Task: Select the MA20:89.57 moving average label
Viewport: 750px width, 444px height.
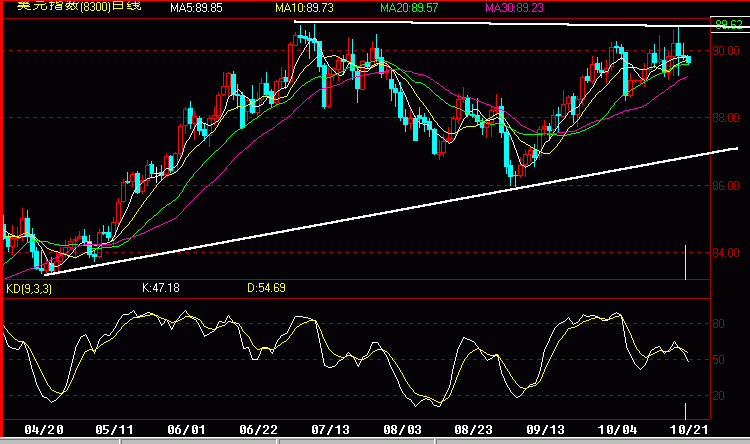Action: pyautogui.click(x=409, y=8)
